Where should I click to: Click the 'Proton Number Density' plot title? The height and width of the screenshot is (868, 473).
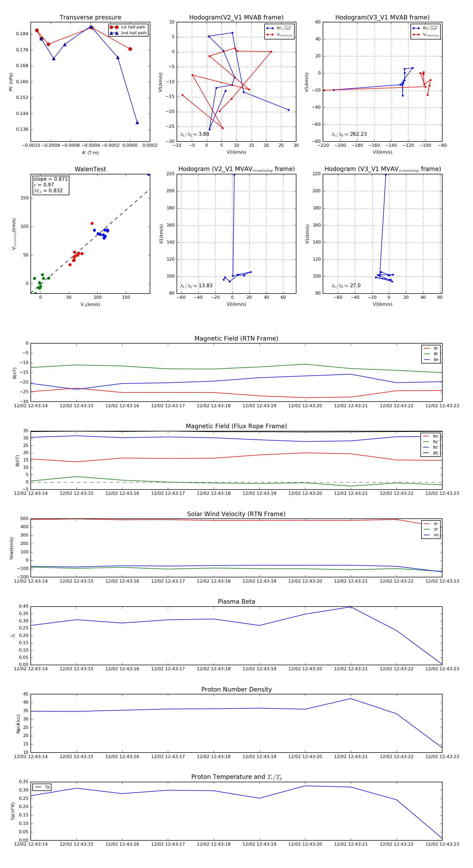(x=236, y=689)
